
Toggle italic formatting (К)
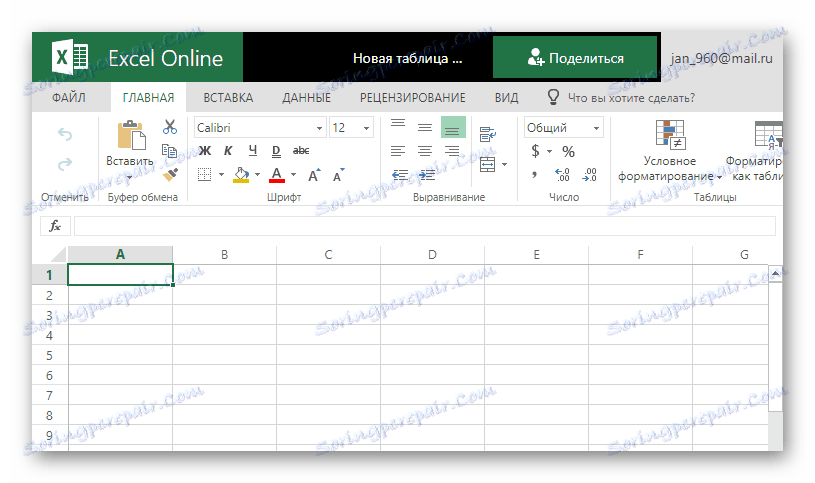click(228, 151)
